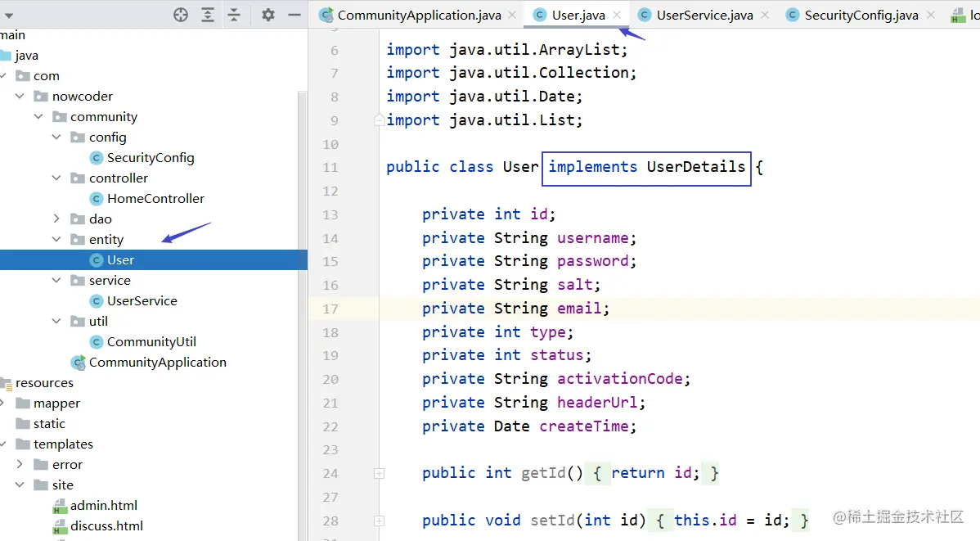This screenshot has height=541, width=980.
Task: Collapse the service package
Action: coord(57,280)
